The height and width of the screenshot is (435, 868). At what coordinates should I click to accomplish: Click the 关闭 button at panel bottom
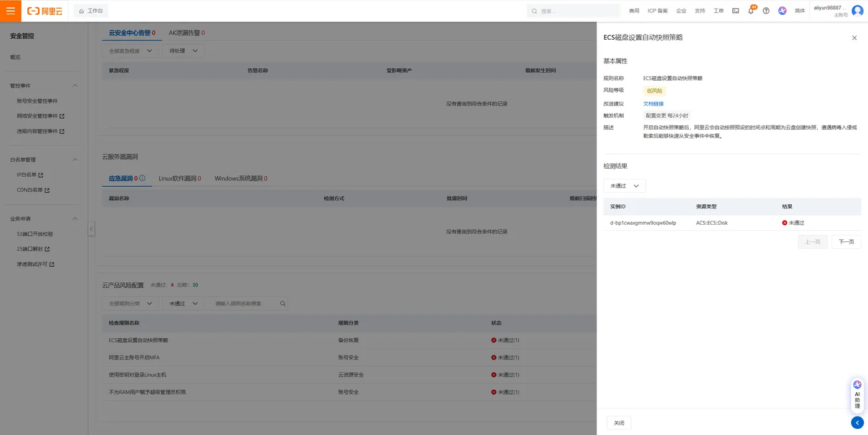pyautogui.click(x=619, y=423)
